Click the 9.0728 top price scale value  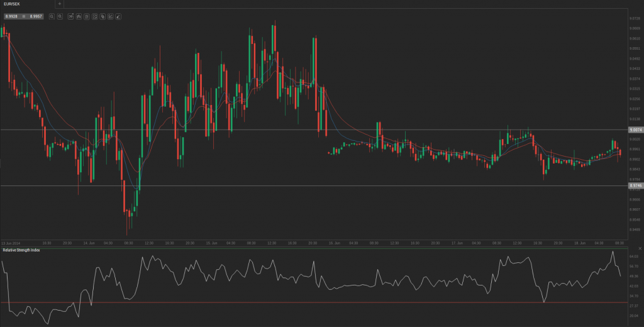[635, 18]
